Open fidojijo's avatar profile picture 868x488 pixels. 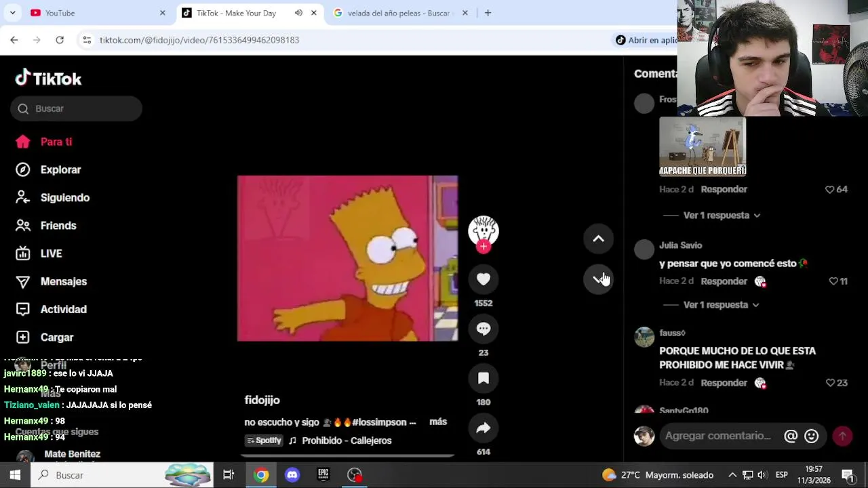tap(484, 230)
